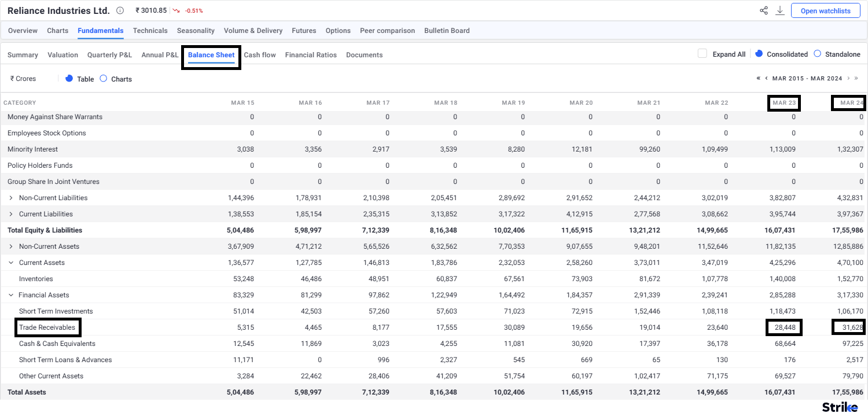
Task: Select the Charts view radio option
Action: coord(103,78)
